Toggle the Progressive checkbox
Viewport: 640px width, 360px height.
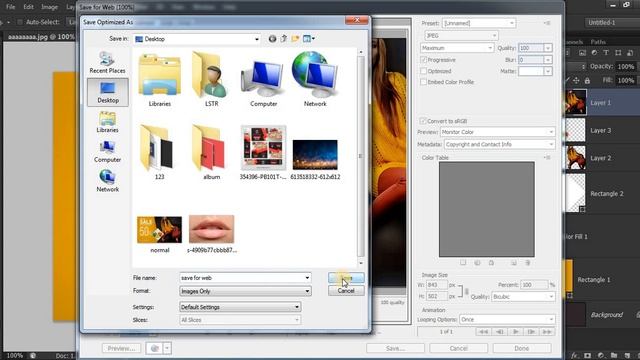tap(423, 60)
